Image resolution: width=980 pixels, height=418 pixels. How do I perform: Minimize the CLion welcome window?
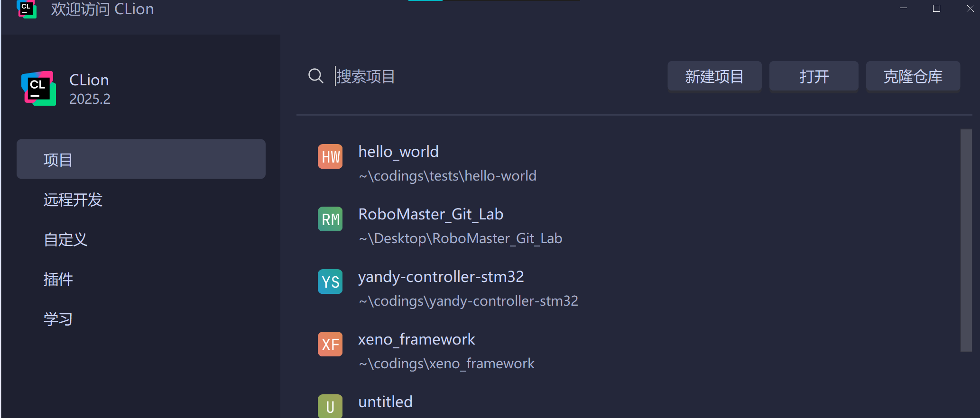[x=904, y=9]
